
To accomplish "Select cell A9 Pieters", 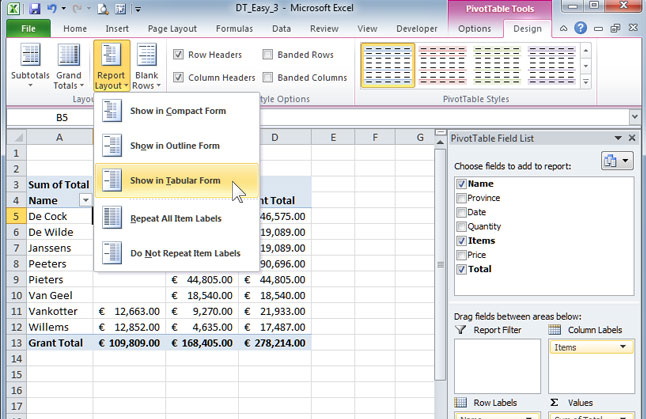I will click(x=60, y=280).
